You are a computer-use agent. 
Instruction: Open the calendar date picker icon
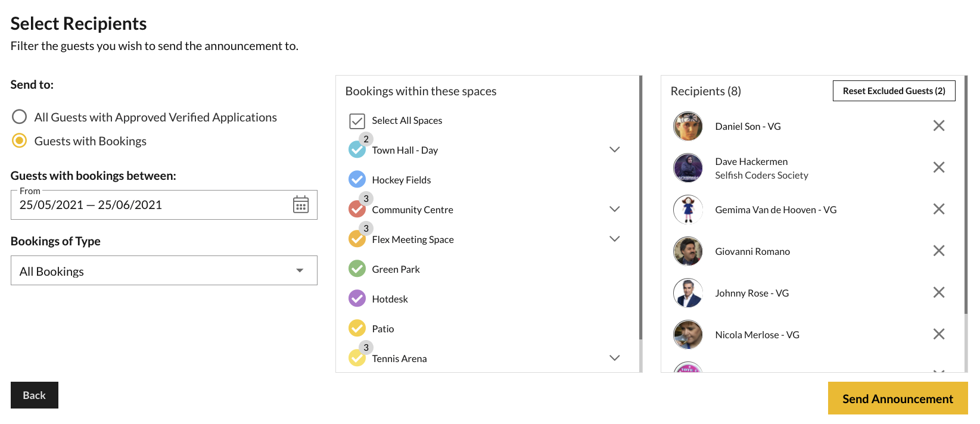tap(301, 205)
